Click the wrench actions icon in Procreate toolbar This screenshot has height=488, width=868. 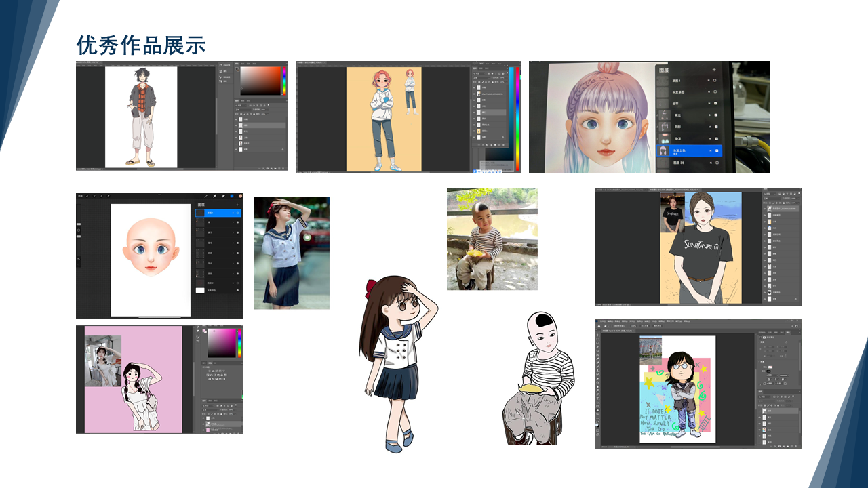tap(86, 197)
